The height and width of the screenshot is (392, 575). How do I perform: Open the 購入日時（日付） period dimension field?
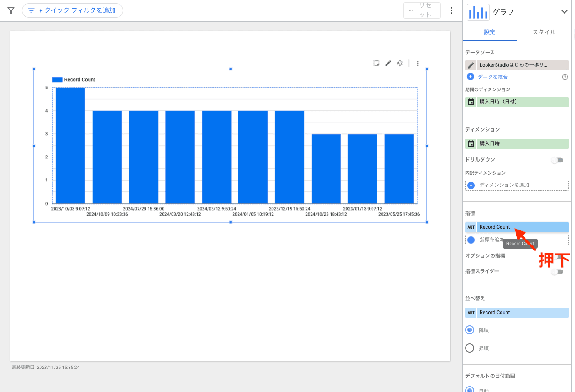coord(517,102)
